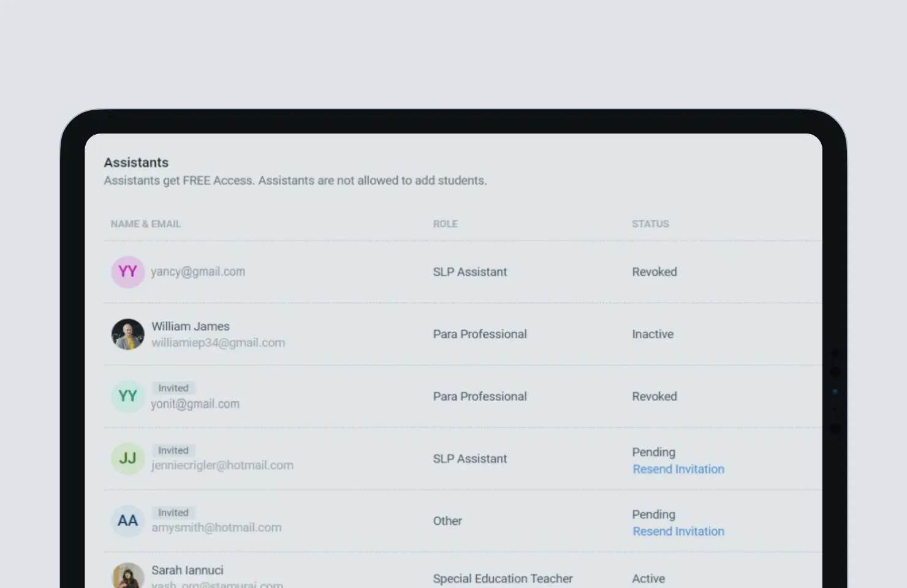Click the yonit@gmail.com email

click(x=195, y=404)
